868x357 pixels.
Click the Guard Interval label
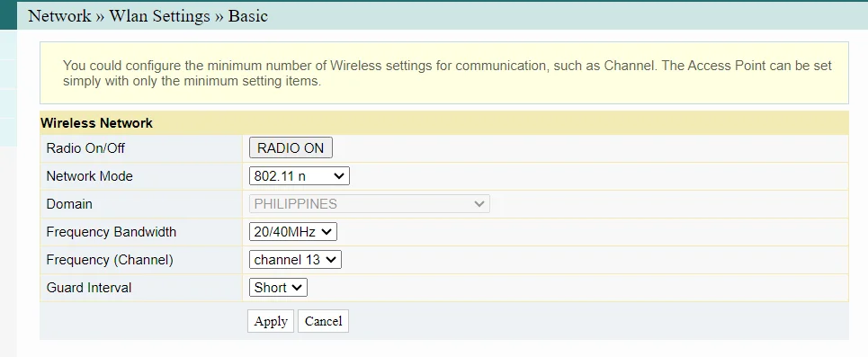(x=89, y=287)
